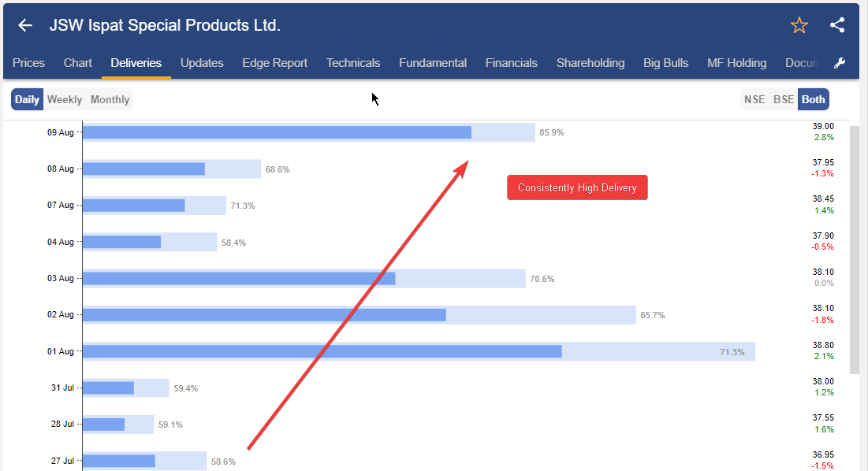This screenshot has height=471, width=868.
Task: Click the 39.00 closing price value
Action: coord(823,126)
